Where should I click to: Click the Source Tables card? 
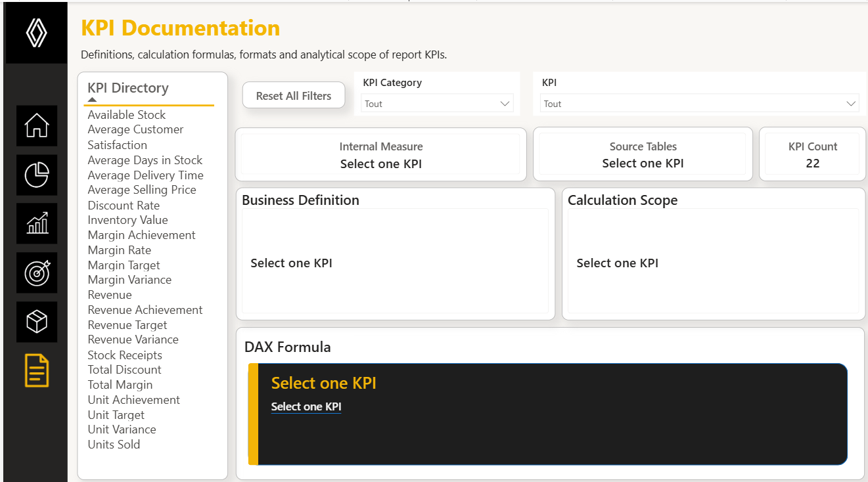[x=643, y=155]
